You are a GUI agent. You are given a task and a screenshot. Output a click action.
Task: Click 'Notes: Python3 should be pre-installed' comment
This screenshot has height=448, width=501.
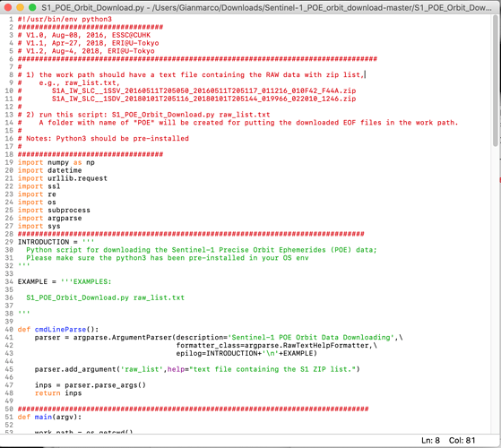[103, 139]
